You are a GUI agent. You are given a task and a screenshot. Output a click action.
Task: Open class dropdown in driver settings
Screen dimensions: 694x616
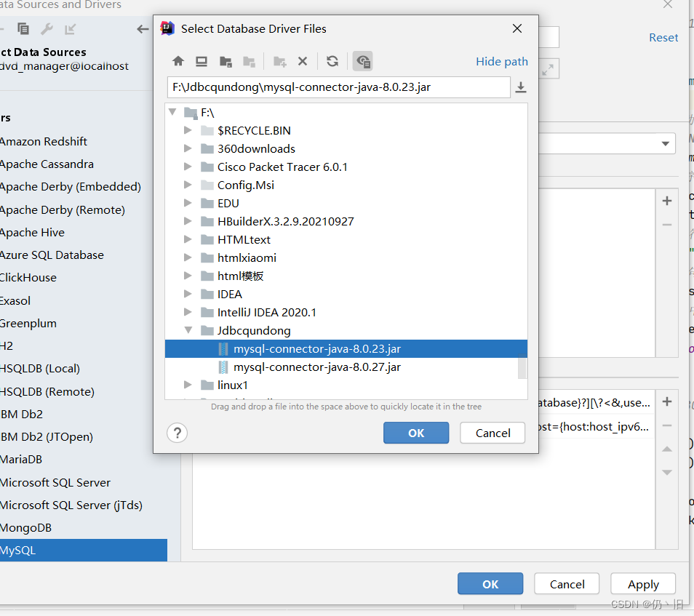[x=665, y=143]
